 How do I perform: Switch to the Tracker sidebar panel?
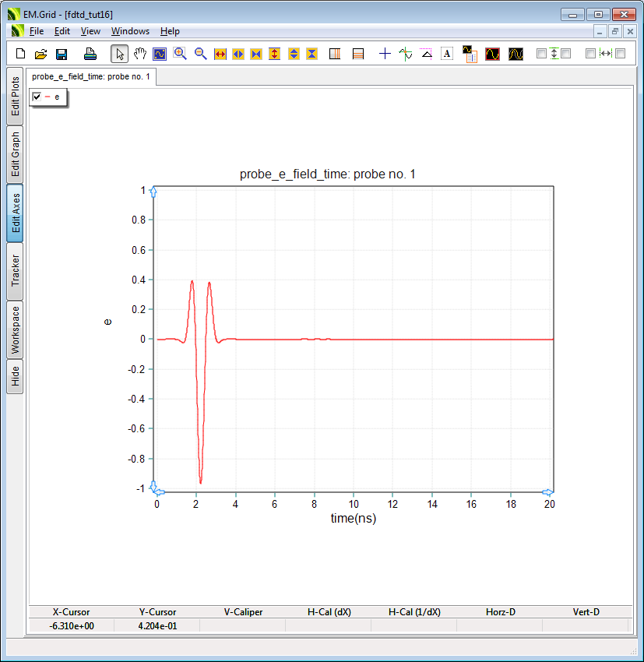(13, 269)
